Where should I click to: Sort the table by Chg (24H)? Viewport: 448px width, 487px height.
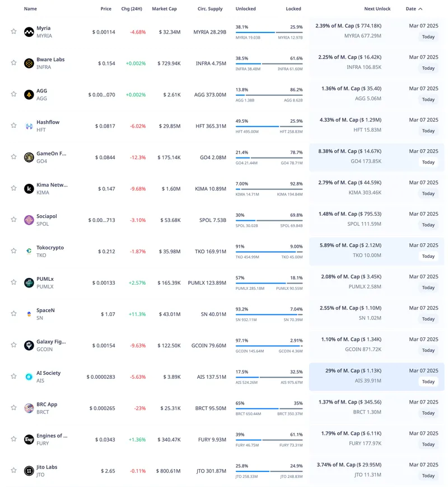pos(132,9)
